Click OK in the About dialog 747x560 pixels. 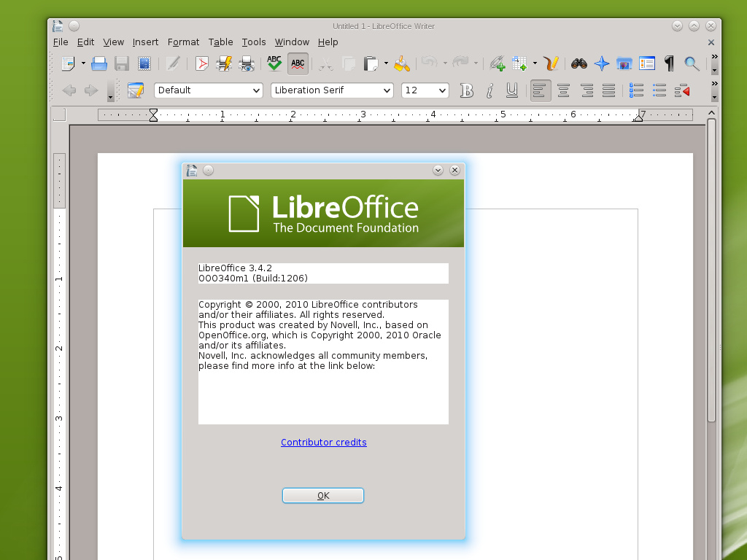tap(323, 495)
